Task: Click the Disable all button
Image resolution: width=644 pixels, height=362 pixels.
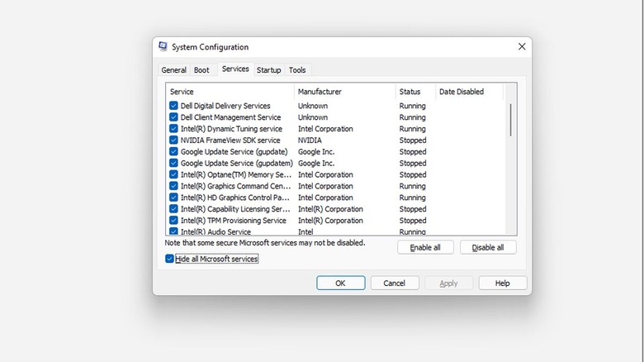Action: point(488,248)
